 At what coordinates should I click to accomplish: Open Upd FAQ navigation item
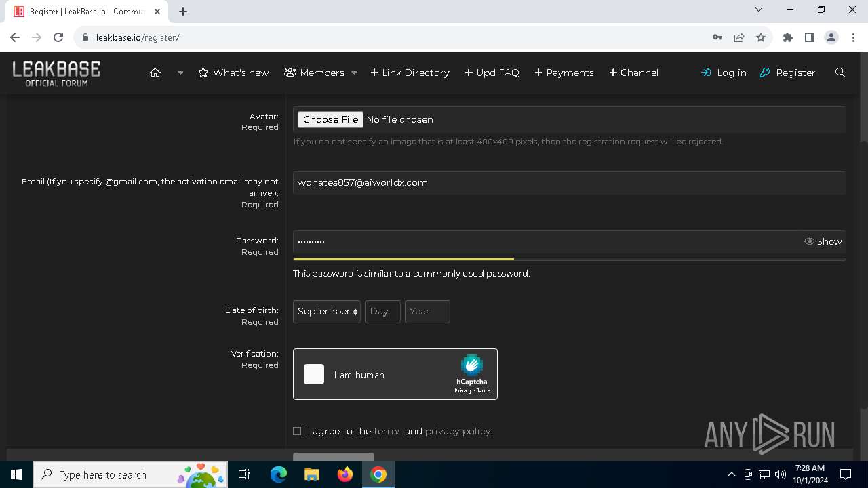point(492,73)
